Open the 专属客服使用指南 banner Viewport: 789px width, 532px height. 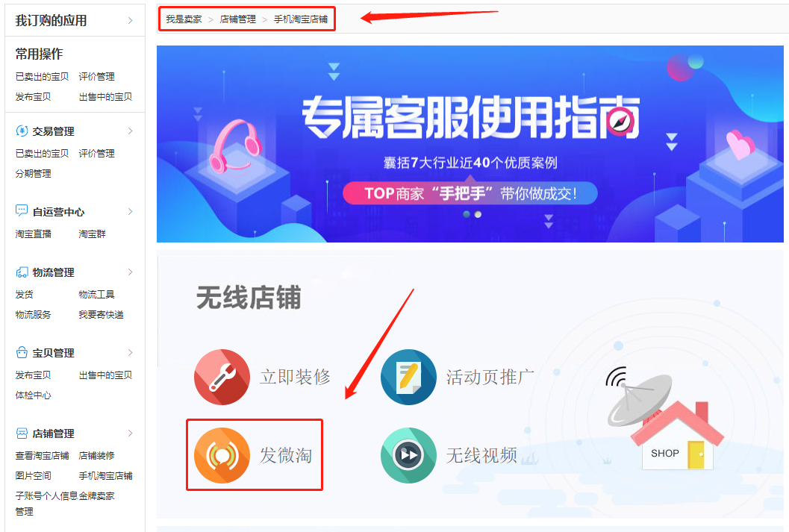coord(470,144)
